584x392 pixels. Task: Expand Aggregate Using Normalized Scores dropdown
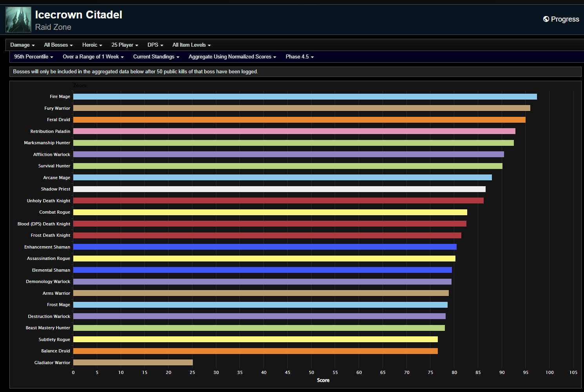tap(232, 57)
